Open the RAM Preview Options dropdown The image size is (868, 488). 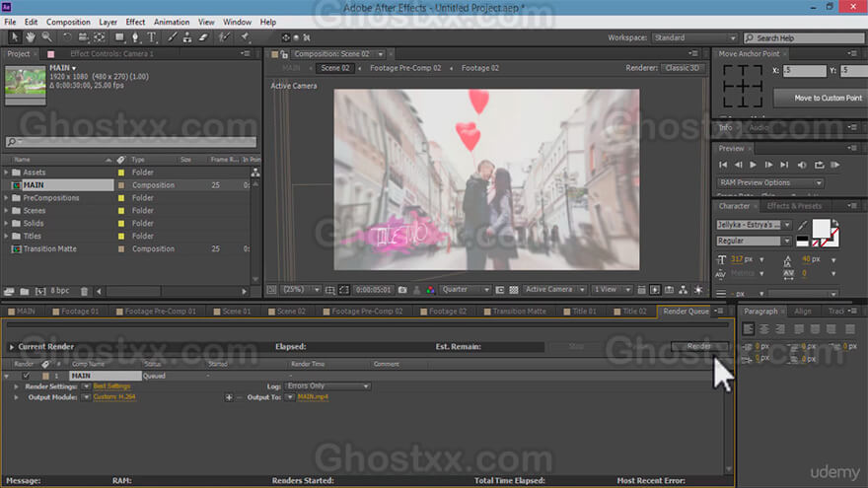[x=770, y=182]
